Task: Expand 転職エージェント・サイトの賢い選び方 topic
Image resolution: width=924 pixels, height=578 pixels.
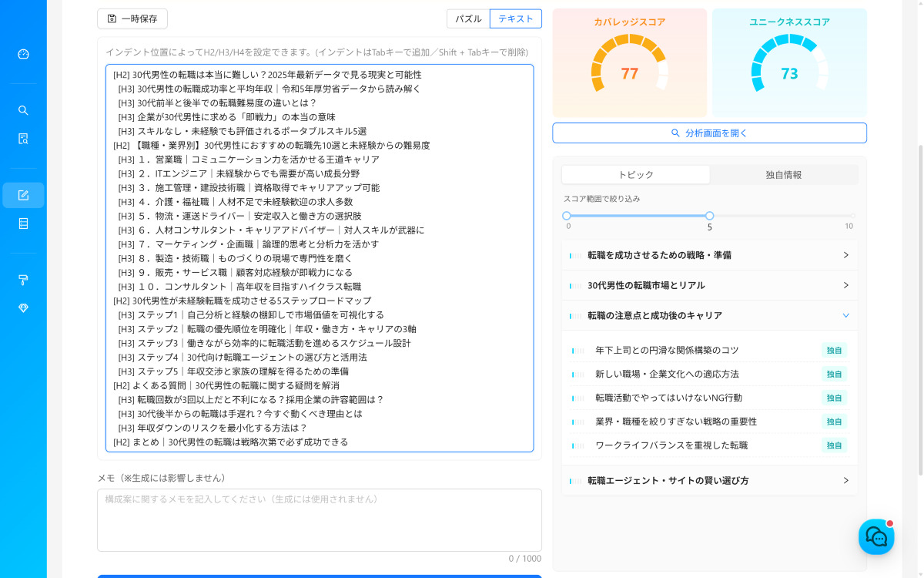Action: point(709,479)
